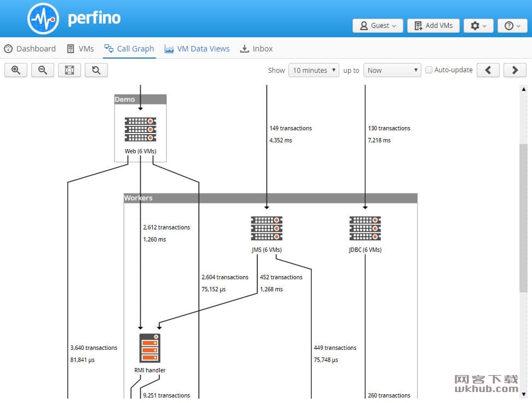
Task: Click the Add VMs button
Action: 433,26
